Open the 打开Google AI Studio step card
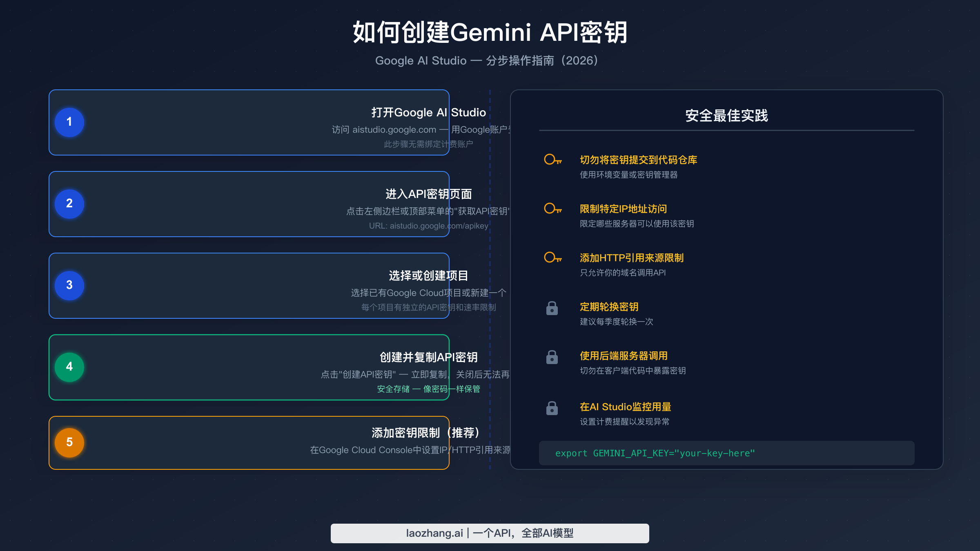 coord(248,122)
